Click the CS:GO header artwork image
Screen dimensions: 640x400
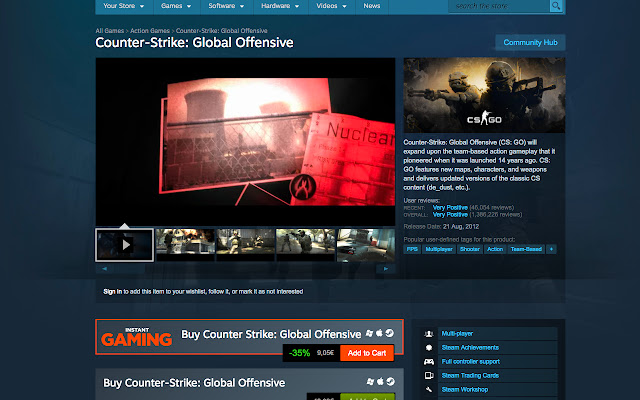(x=484, y=95)
